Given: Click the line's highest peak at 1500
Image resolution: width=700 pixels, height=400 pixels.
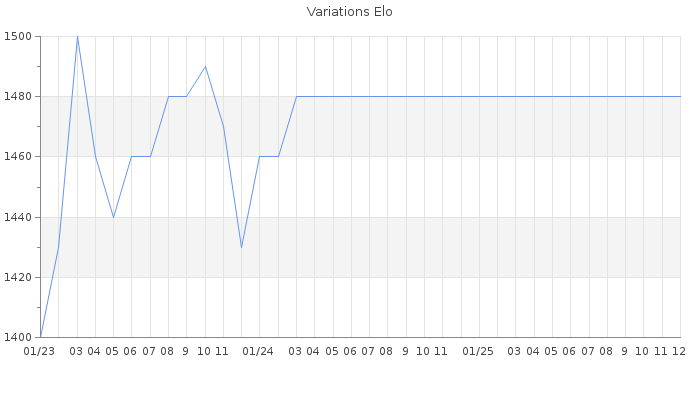Looking at the screenshot, I should tap(77, 37).
